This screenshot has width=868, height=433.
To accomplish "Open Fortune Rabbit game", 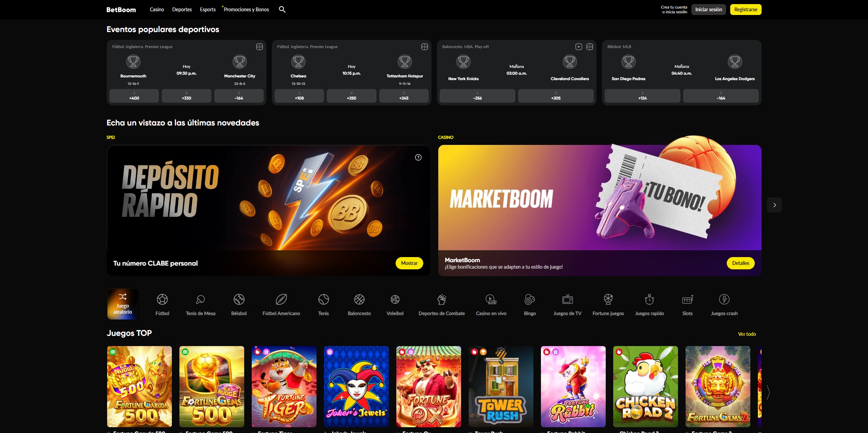I will pyautogui.click(x=573, y=387).
